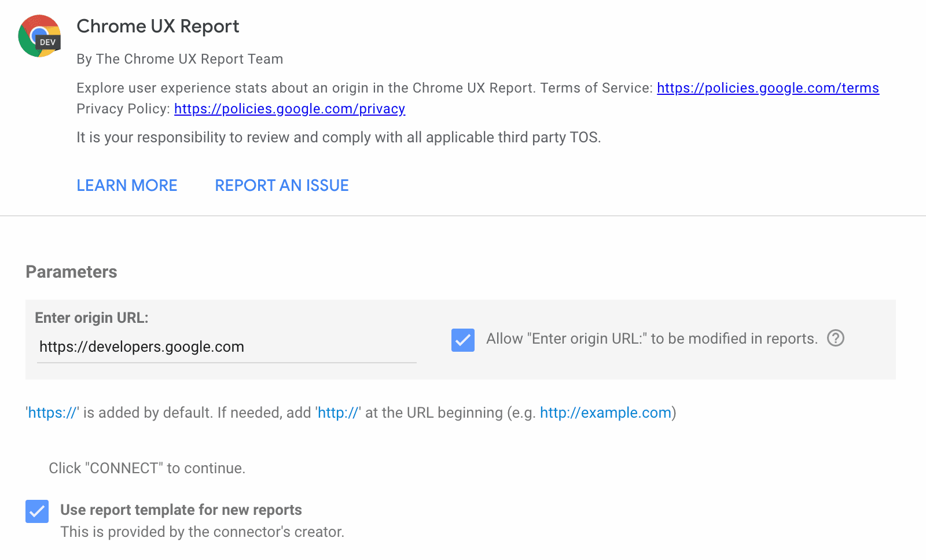This screenshot has height=560, width=926.
Task: Click the Parameters section heading
Action: tap(71, 272)
